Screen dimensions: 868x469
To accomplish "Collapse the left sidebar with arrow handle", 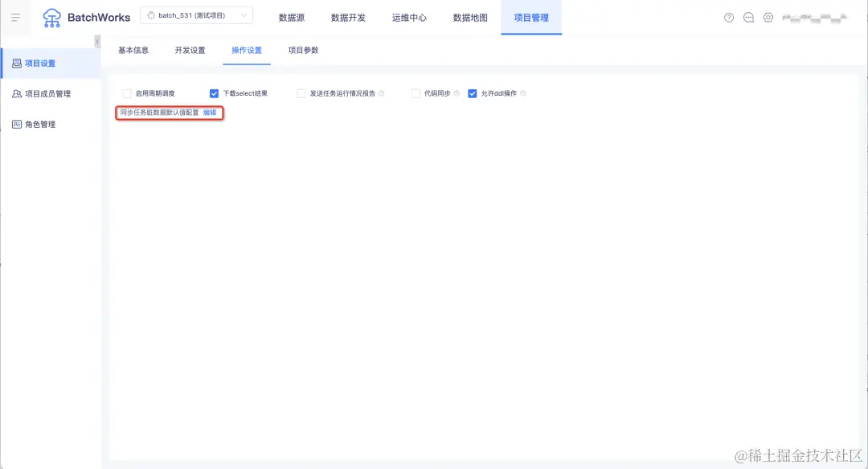I will [x=97, y=42].
